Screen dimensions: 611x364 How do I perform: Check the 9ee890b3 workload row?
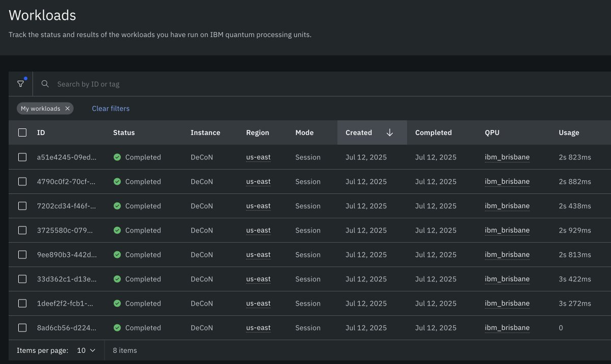point(22,255)
